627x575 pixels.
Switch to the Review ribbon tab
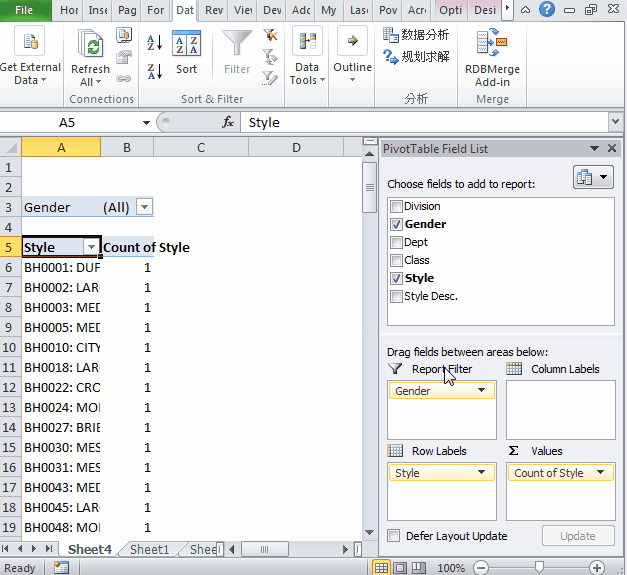[x=214, y=10]
